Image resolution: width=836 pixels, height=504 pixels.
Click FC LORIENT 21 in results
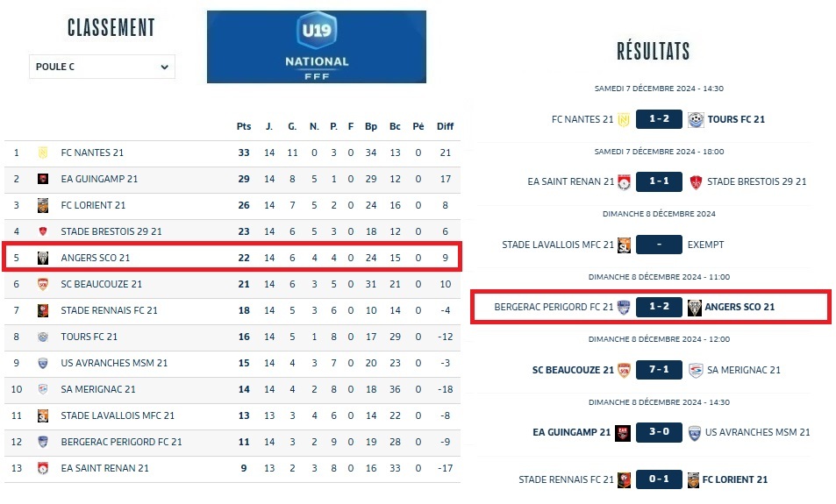pos(735,479)
